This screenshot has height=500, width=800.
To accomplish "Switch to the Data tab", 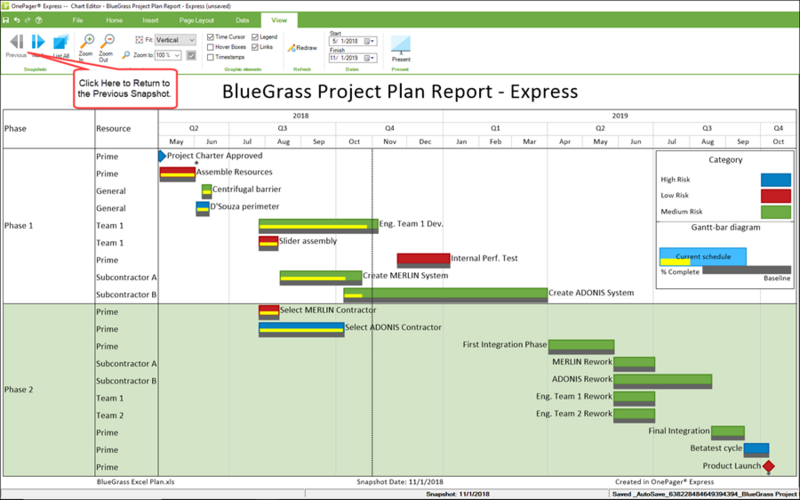I will click(242, 20).
